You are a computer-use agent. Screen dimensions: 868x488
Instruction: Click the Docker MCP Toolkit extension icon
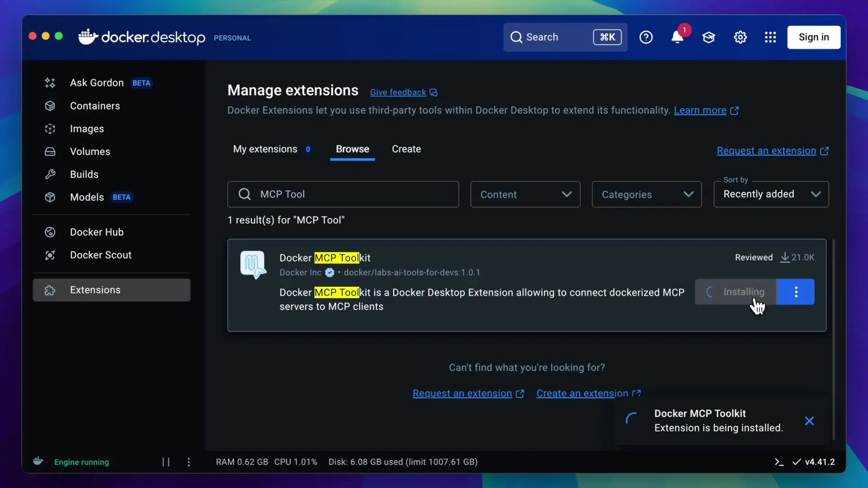click(x=253, y=265)
